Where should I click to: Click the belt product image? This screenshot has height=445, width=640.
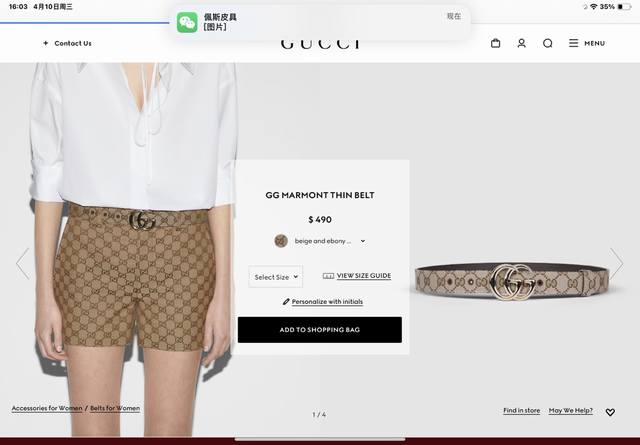click(512, 282)
